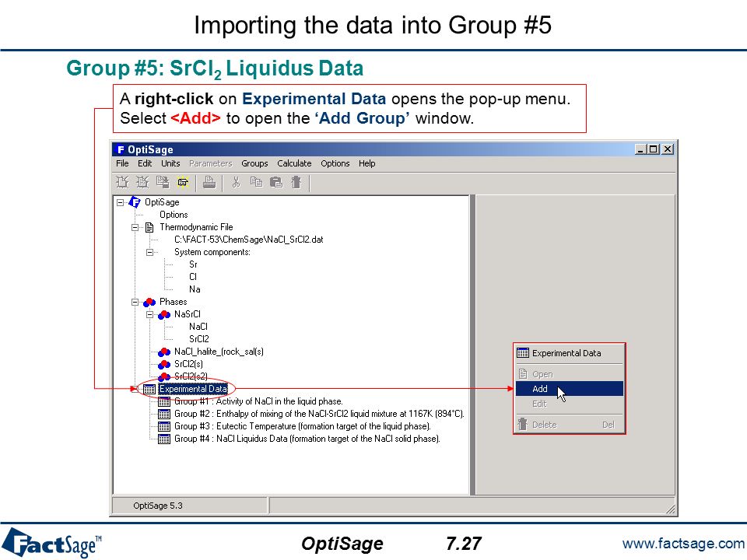Click the highlighted yellow-glow toolbar icon
The height and width of the screenshot is (560, 747).
tap(183, 182)
